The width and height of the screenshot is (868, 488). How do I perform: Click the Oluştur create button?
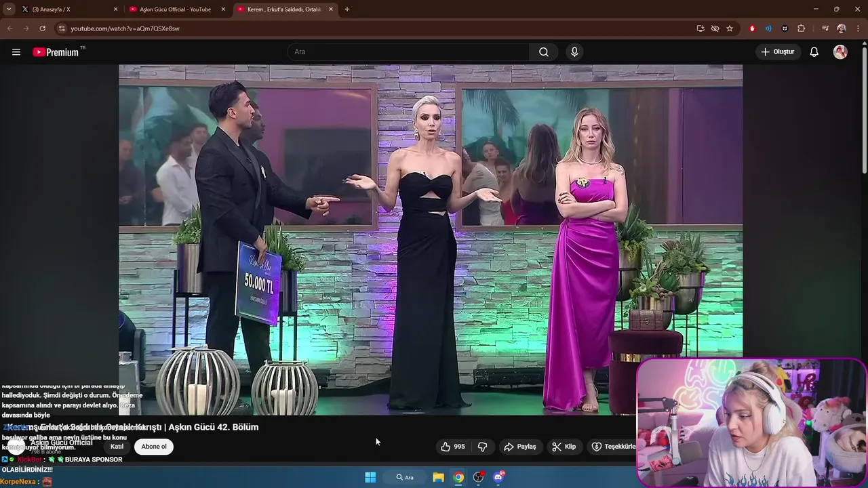[x=778, y=52]
